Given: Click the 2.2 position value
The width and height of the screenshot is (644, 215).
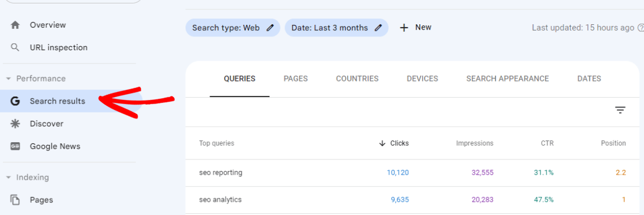Looking at the screenshot, I should pyautogui.click(x=621, y=173).
